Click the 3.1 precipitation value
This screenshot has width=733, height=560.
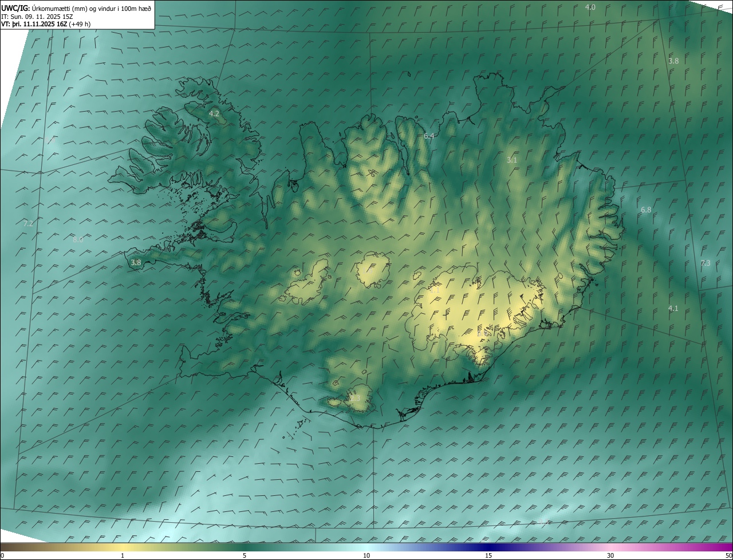pyautogui.click(x=512, y=160)
